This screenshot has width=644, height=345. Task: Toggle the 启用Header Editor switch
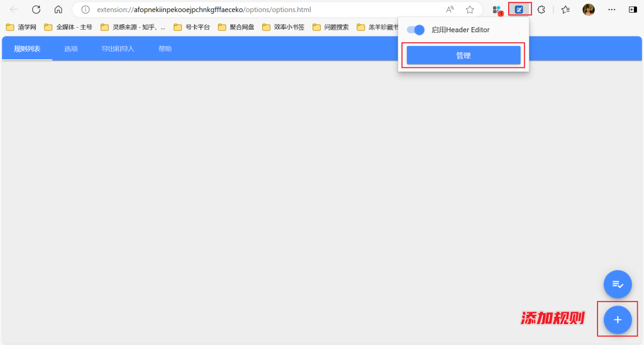(416, 30)
